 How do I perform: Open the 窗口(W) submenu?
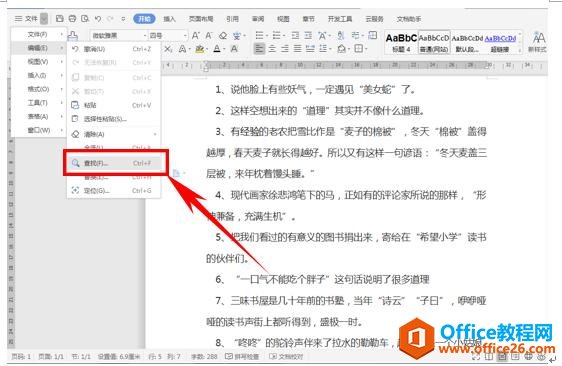(x=38, y=130)
